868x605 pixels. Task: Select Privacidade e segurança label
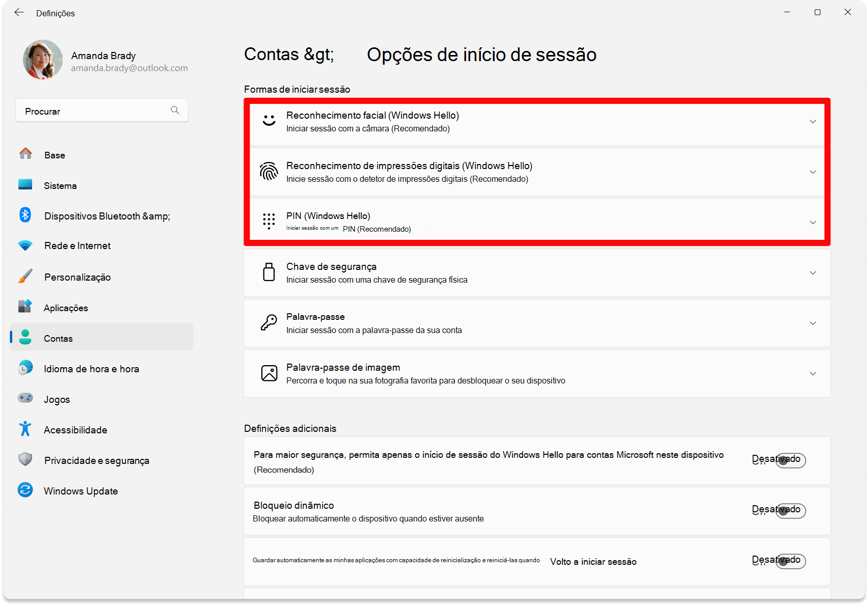coord(97,460)
